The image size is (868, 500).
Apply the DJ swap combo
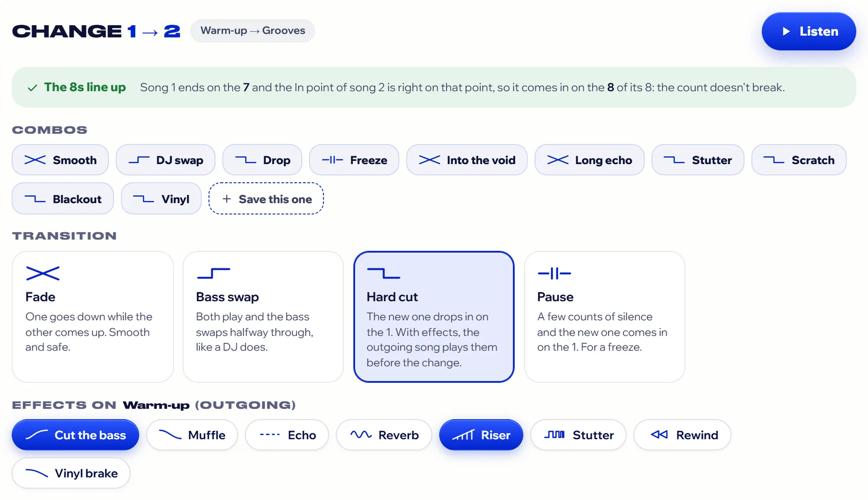166,160
